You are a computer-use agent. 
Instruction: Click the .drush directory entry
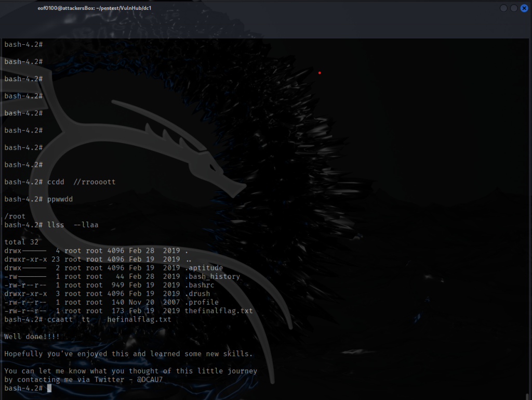pos(197,294)
